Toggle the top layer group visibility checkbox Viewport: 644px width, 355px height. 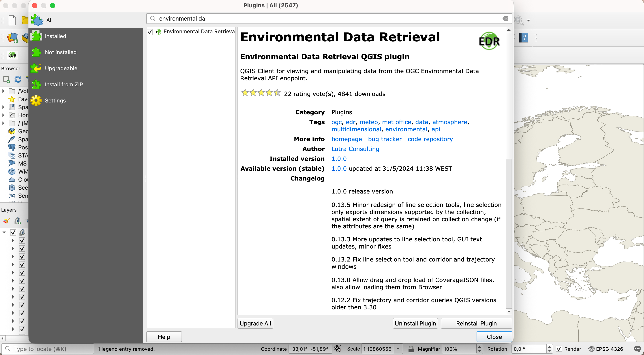[13, 233]
